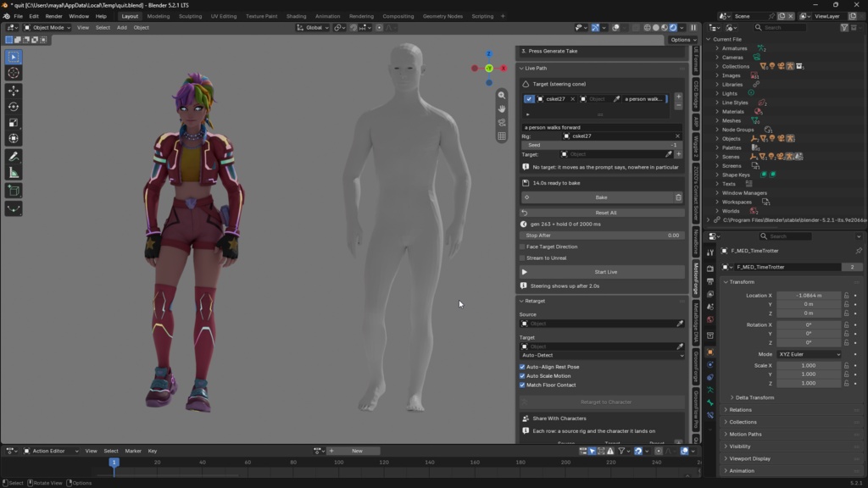868x488 pixels.
Task: Toggle camera view icon in viewport
Action: point(502,122)
